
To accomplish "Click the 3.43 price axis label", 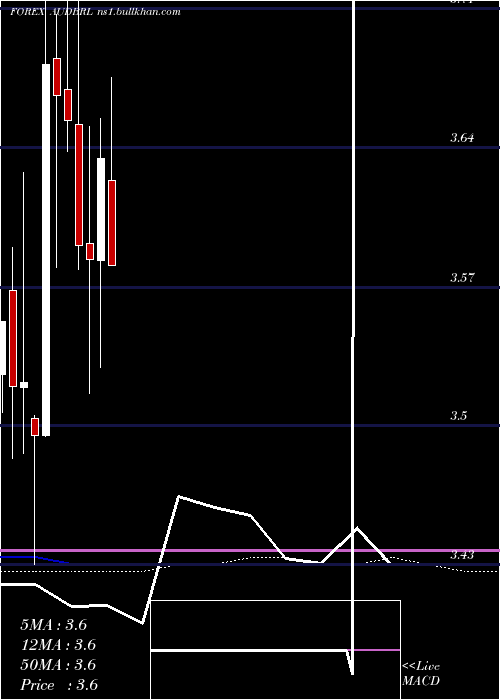I will pyautogui.click(x=462, y=555).
